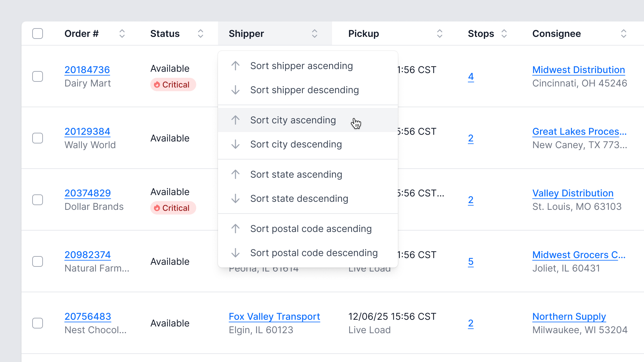The height and width of the screenshot is (362, 644).
Task: Choose Sort city ascending menu option
Action: [293, 120]
